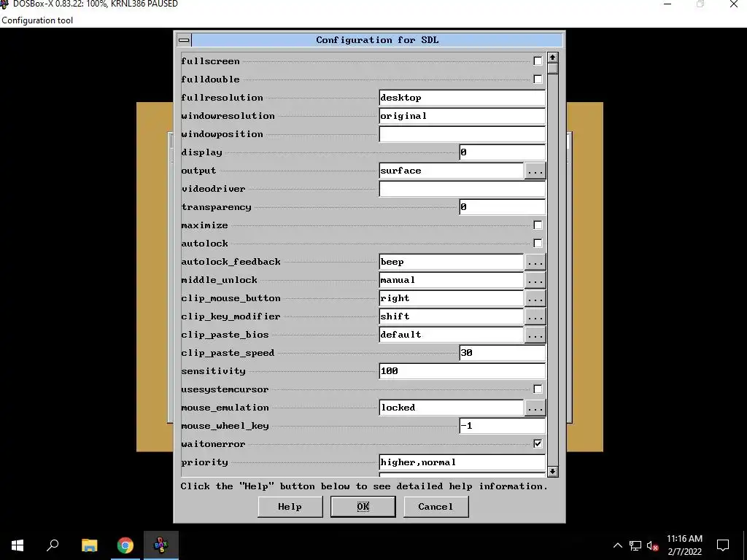The image size is (747, 560).
Task: Click the output field showing surface
Action: click(x=451, y=171)
